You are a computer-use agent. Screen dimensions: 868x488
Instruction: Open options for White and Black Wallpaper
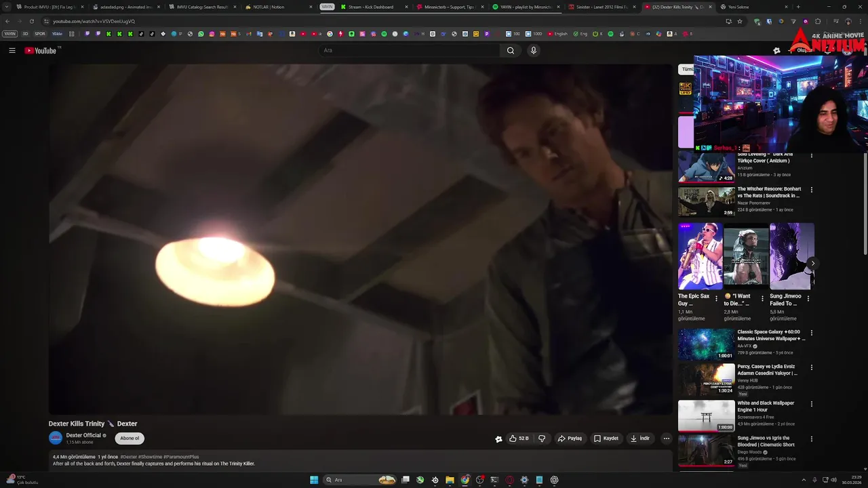(x=811, y=404)
